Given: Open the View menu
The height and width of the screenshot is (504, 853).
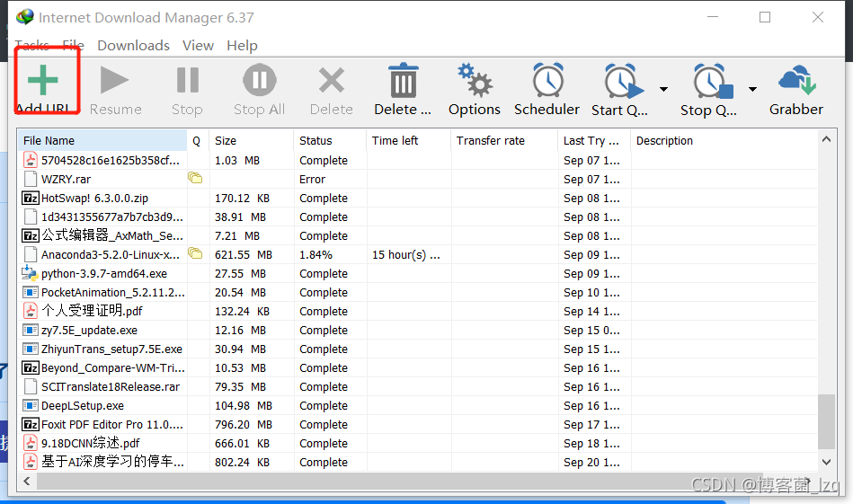Looking at the screenshot, I should [198, 46].
